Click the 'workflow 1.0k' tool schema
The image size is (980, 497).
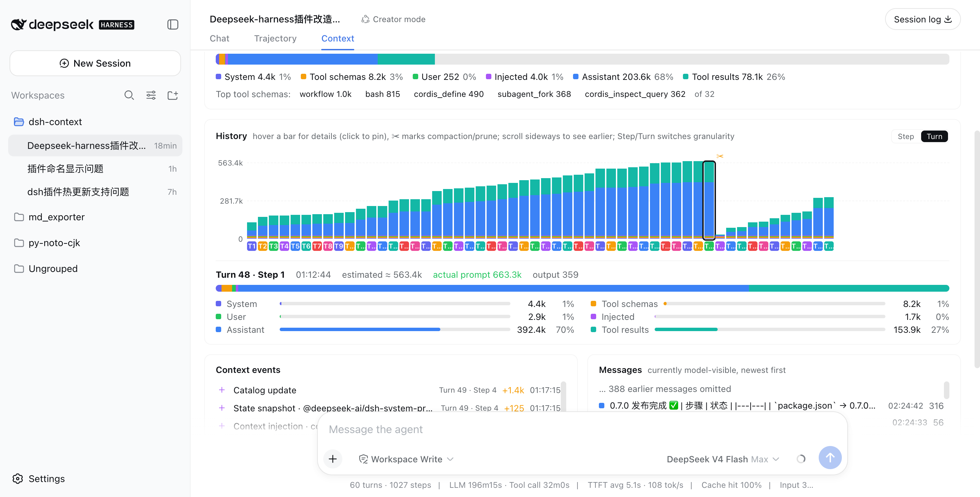point(325,94)
